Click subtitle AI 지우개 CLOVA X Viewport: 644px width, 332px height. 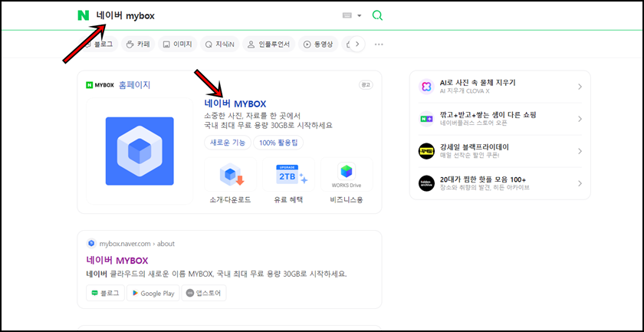(465, 91)
